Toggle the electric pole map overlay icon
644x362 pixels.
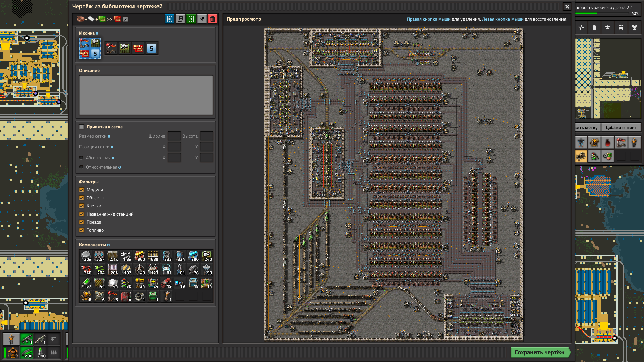581,143
